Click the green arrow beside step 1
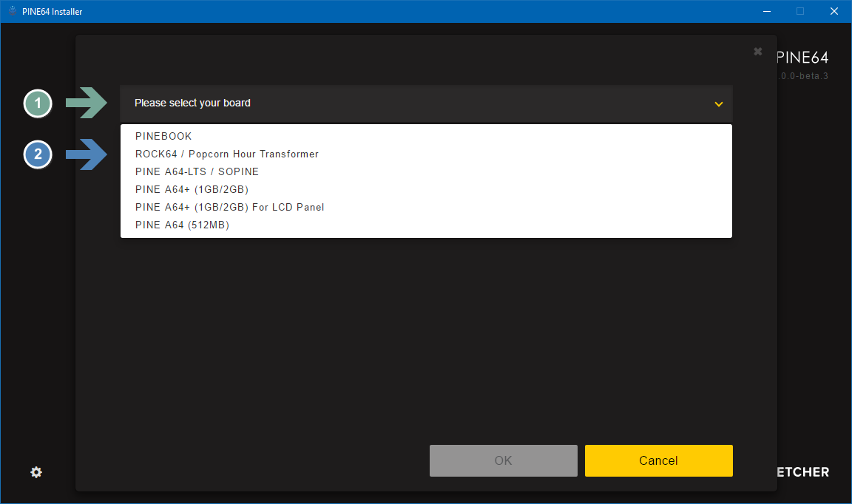 pos(87,103)
